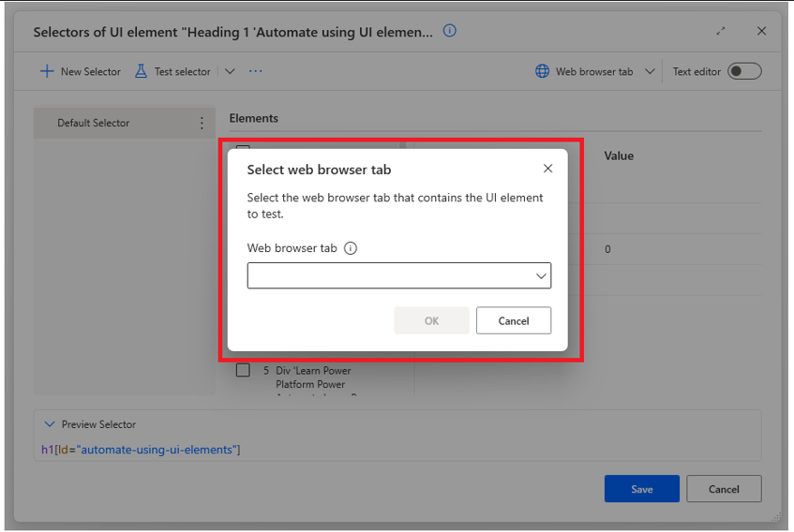
Task: Check the box for element 5 Div
Action: pos(243,370)
